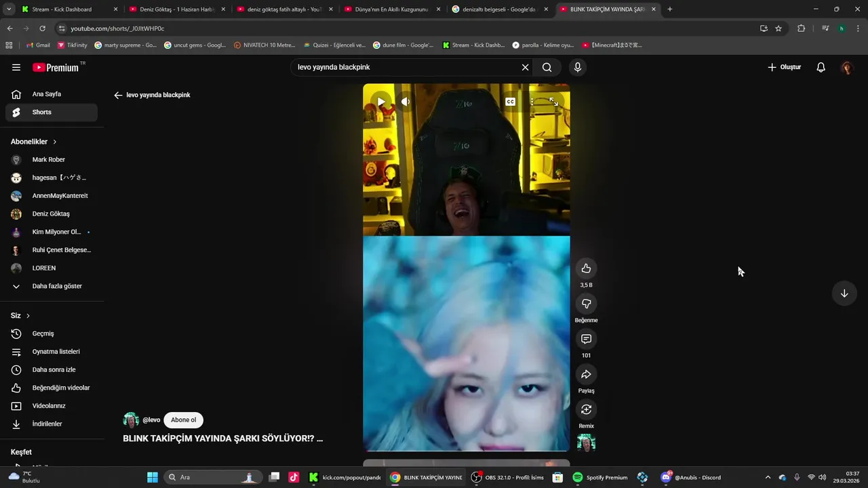Open Geçmiş watch history
The width and height of the screenshot is (868, 488).
[52, 333]
